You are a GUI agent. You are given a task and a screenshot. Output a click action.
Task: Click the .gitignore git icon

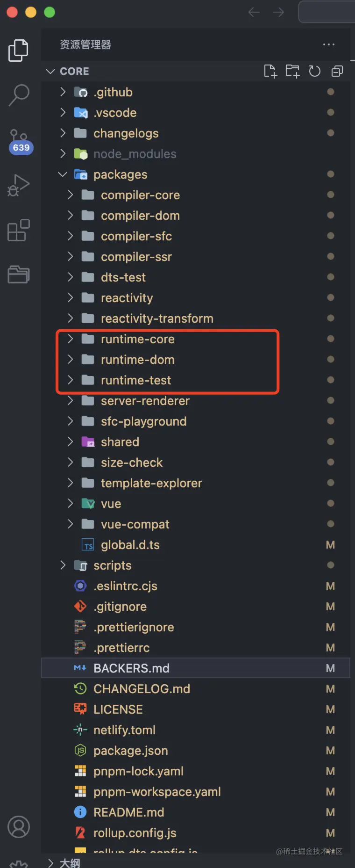[x=80, y=607]
